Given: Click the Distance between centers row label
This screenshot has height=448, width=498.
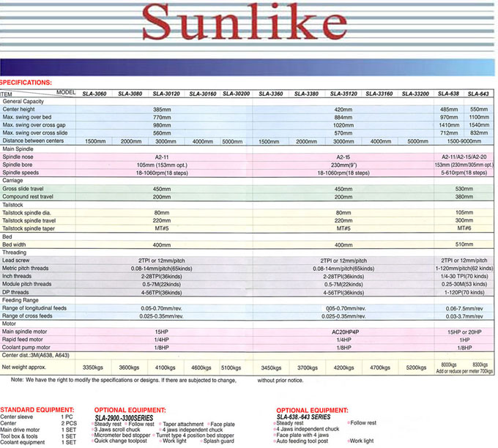Looking at the screenshot, I should click(33, 141).
